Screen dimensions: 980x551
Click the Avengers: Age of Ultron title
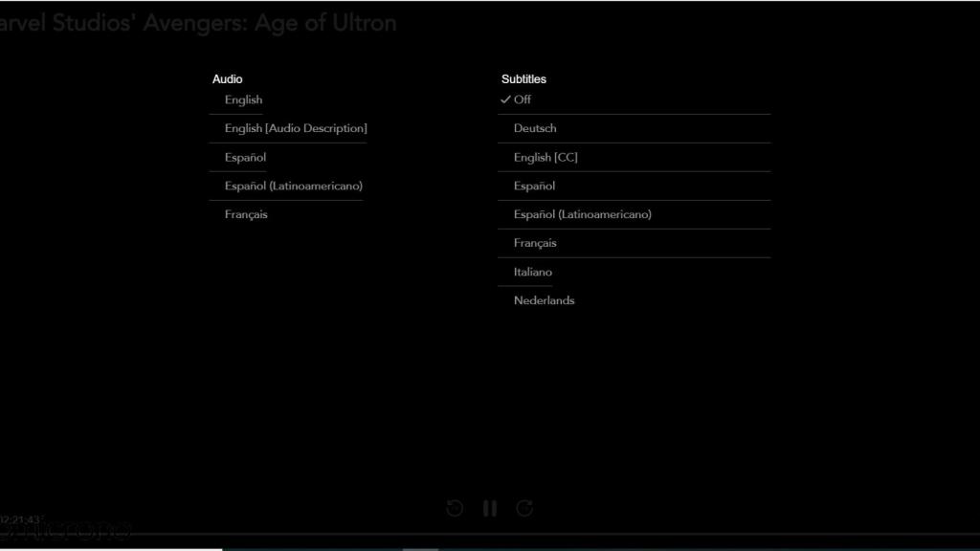click(x=198, y=23)
